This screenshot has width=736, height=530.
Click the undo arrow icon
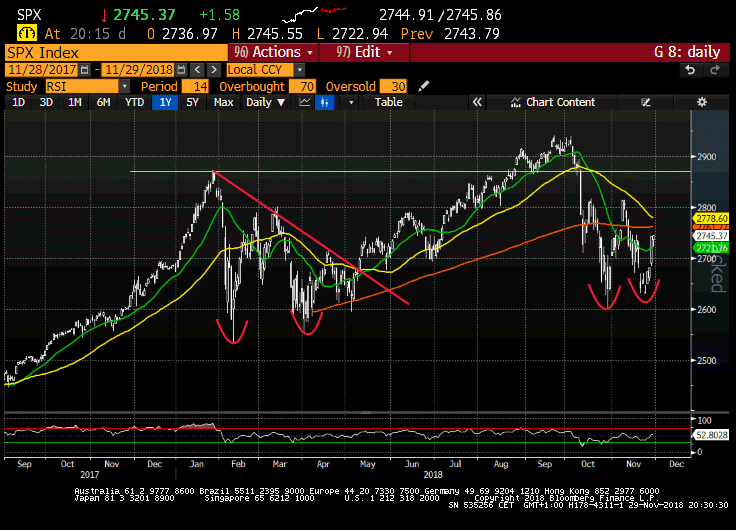(690, 70)
